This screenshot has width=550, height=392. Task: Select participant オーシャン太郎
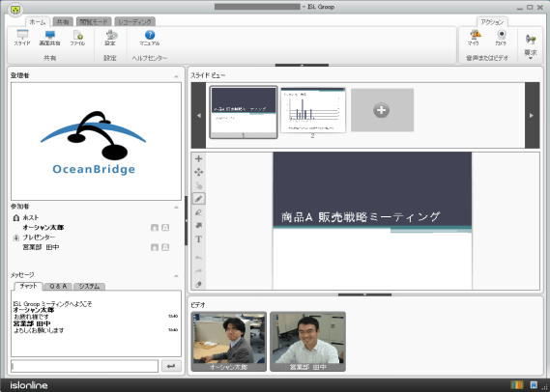(x=43, y=227)
